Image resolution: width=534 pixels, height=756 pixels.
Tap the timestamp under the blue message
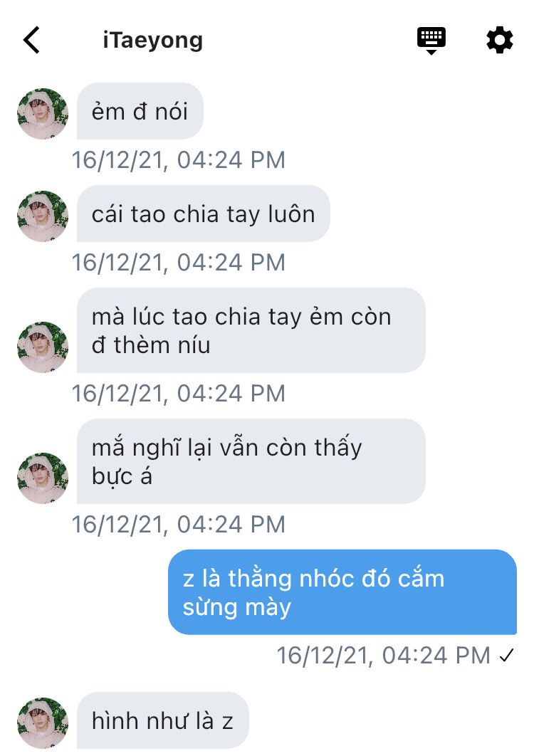(383, 655)
